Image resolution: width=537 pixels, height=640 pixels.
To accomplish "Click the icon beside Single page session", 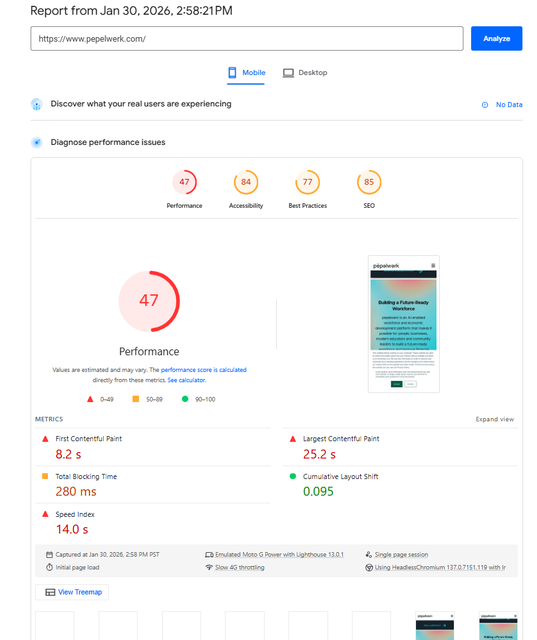I will point(369,555).
